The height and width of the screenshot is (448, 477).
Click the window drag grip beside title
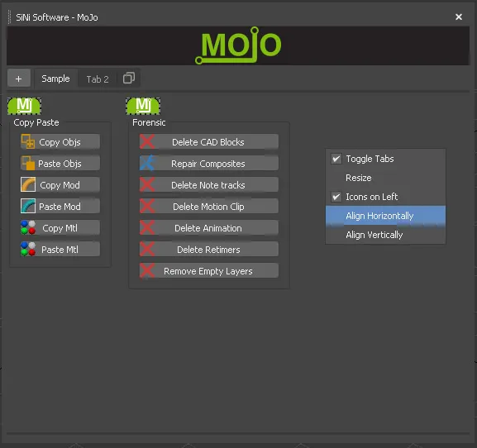click(10, 17)
